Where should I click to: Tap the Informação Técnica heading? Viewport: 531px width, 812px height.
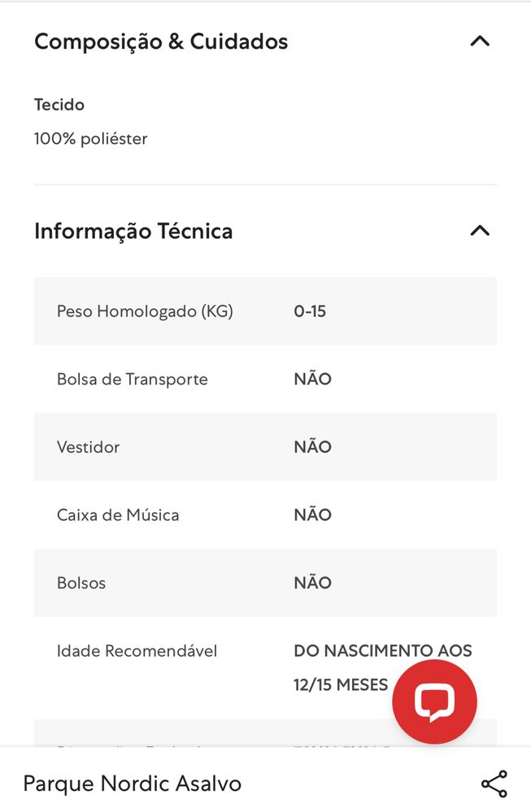133,231
